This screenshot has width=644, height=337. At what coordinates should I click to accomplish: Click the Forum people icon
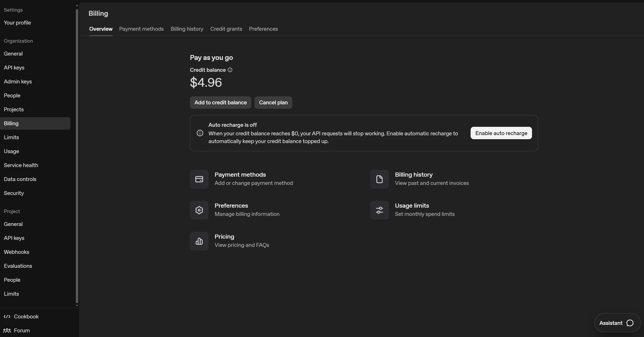pyautogui.click(x=7, y=331)
